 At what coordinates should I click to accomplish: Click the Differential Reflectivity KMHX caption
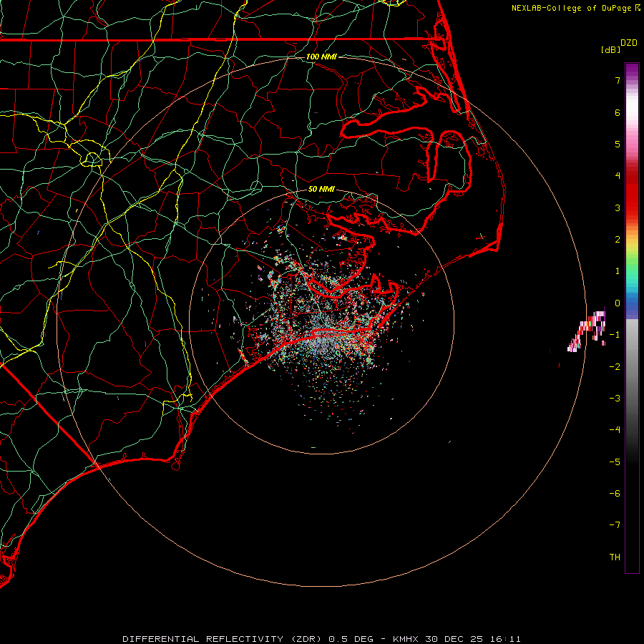tap(321, 639)
